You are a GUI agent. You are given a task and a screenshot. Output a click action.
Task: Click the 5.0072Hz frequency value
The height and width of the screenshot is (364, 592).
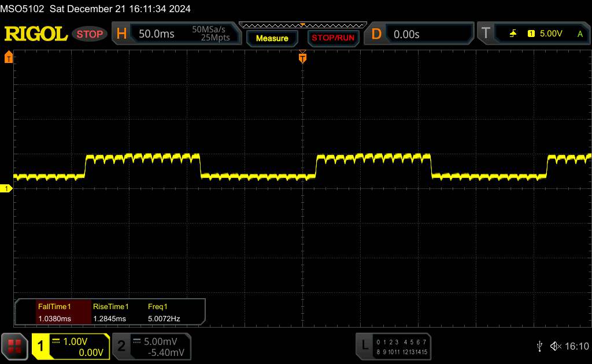tap(164, 319)
